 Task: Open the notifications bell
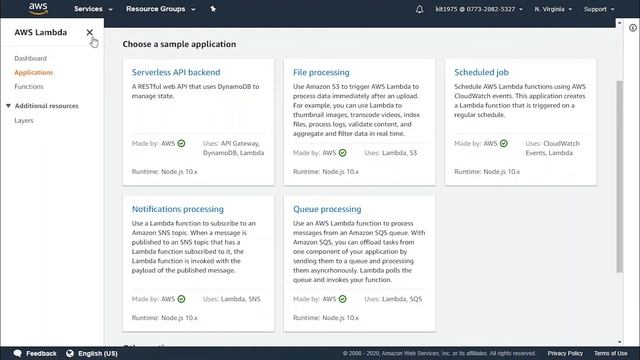419,9
